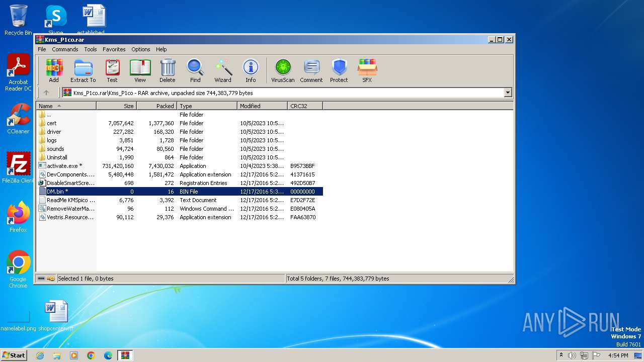Show hidden system tray icons
This screenshot has width=644, height=362.
point(561,355)
